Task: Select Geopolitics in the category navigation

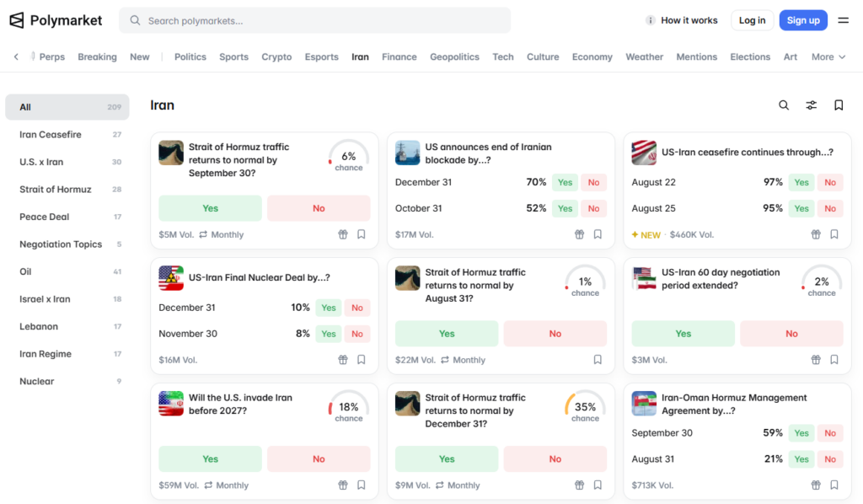Action: [454, 56]
